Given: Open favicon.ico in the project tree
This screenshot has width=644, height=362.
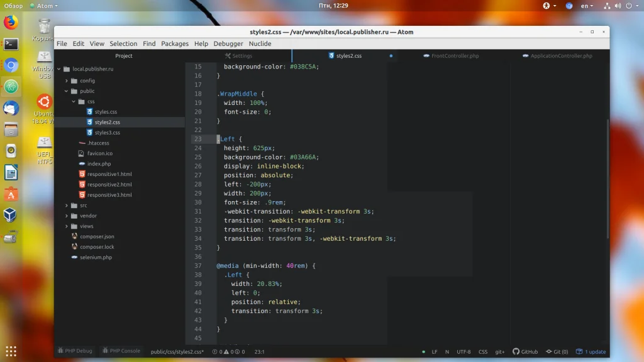Looking at the screenshot, I should click(x=100, y=153).
